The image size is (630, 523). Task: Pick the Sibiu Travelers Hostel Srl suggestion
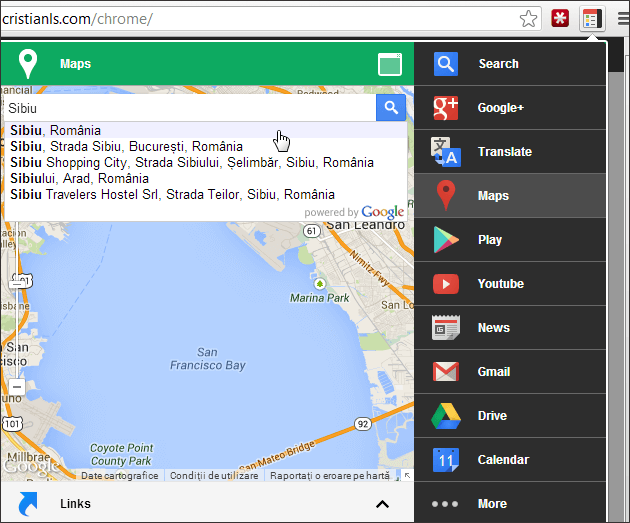[x=172, y=194]
